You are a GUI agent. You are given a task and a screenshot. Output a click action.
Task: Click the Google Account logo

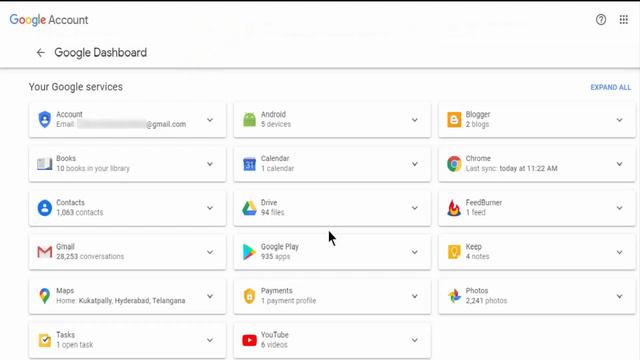(x=49, y=20)
